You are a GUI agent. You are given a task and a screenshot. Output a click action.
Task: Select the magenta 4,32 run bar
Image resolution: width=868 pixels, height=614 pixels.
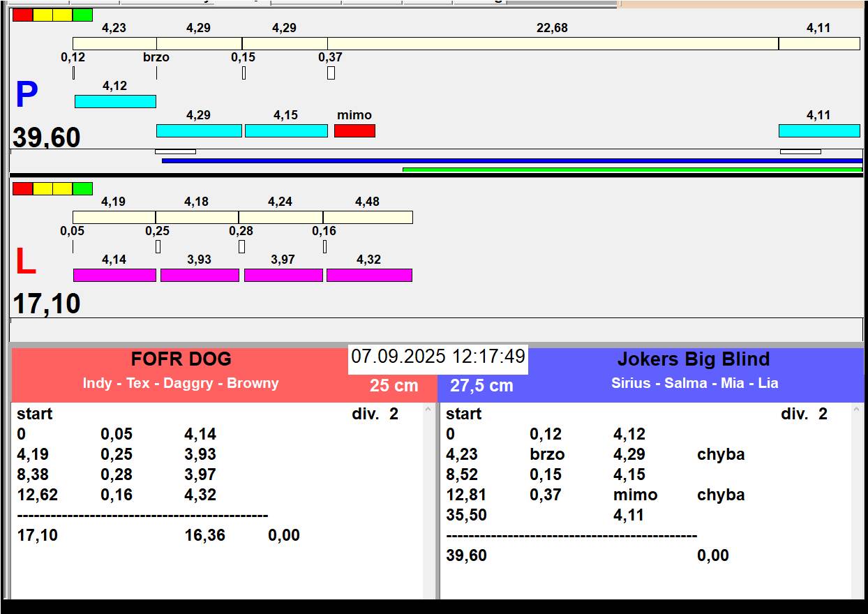pyautogui.click(x=369, y=275)
